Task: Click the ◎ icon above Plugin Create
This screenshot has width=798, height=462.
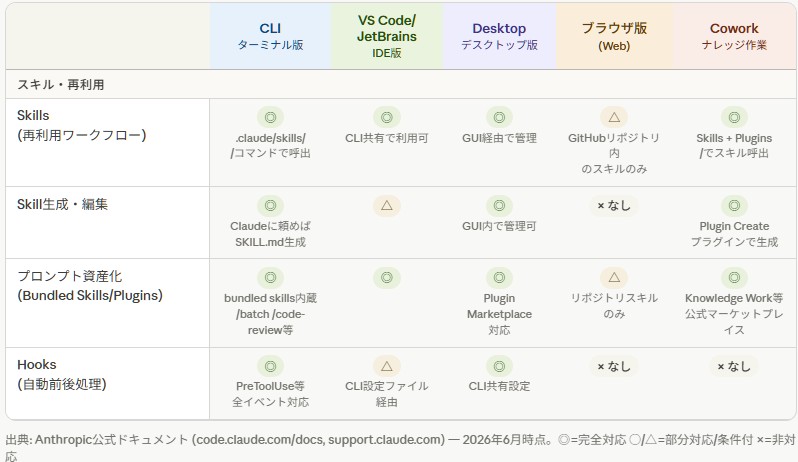Action: [734, 206]
